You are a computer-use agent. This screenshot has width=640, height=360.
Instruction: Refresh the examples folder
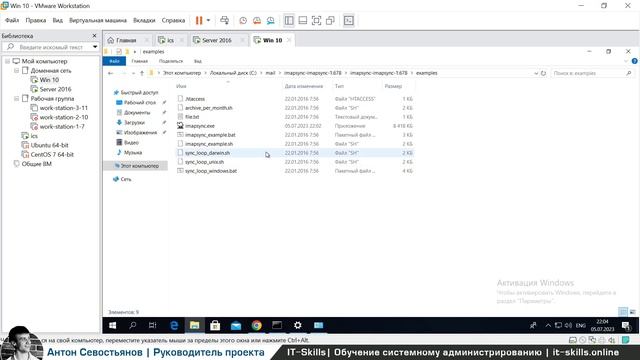tap(543, 73)
